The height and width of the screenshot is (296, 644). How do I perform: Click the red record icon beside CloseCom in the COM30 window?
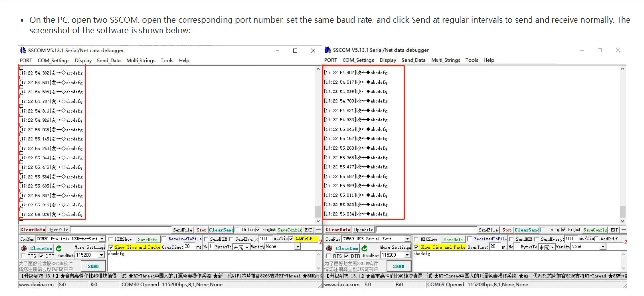pyautogui.click(x=23, y=248)
